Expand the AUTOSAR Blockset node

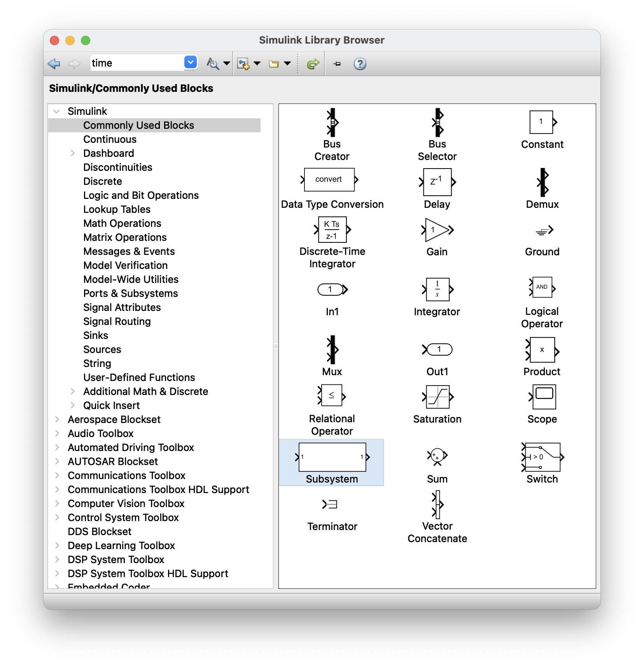(57, 461)
